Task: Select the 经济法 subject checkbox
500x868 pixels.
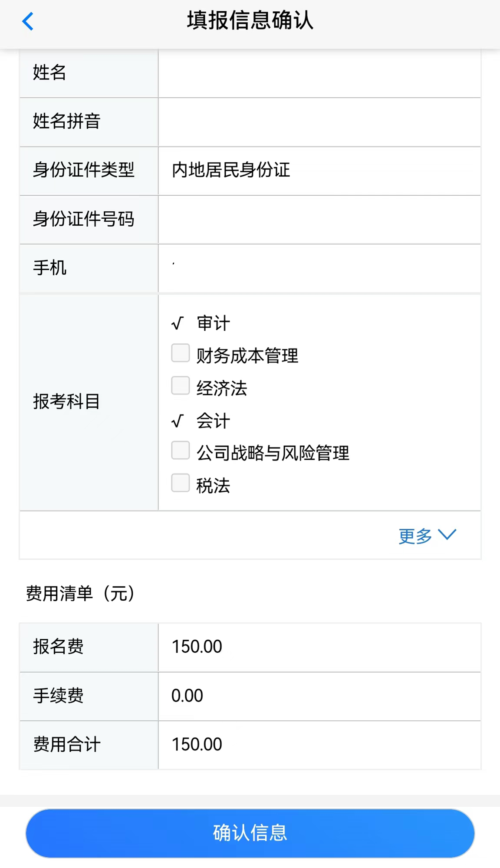Action: click(180, 385)
